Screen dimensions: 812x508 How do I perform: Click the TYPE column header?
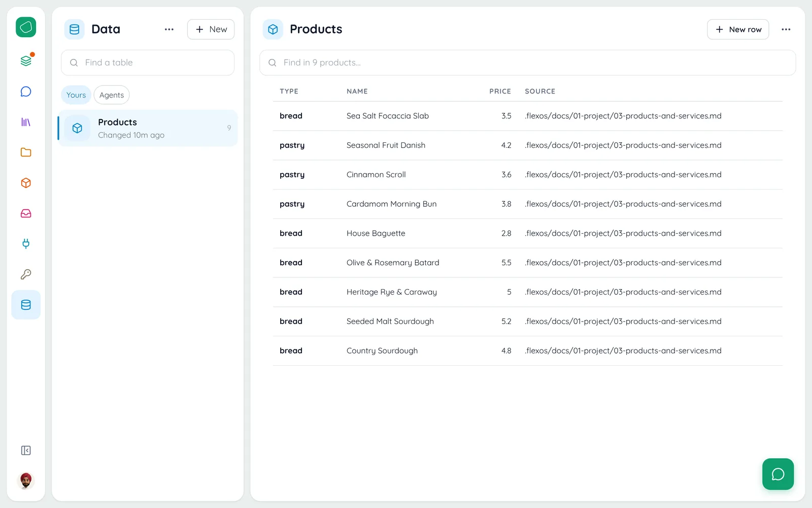289,91
